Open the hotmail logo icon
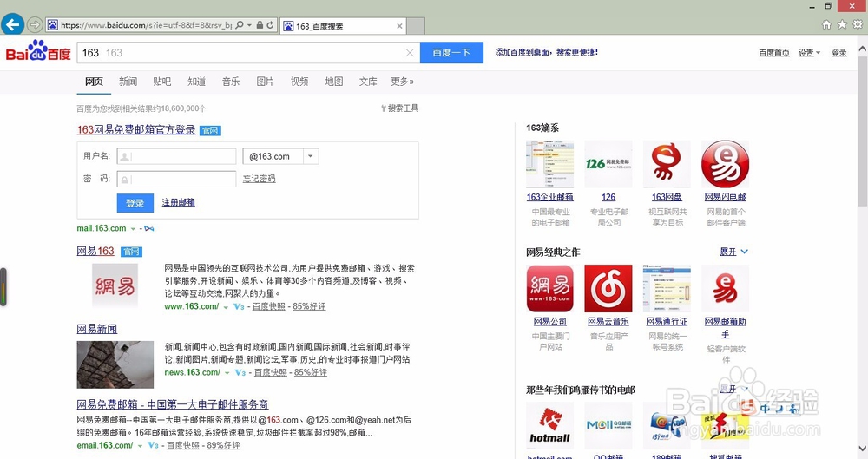 point(549,426)
